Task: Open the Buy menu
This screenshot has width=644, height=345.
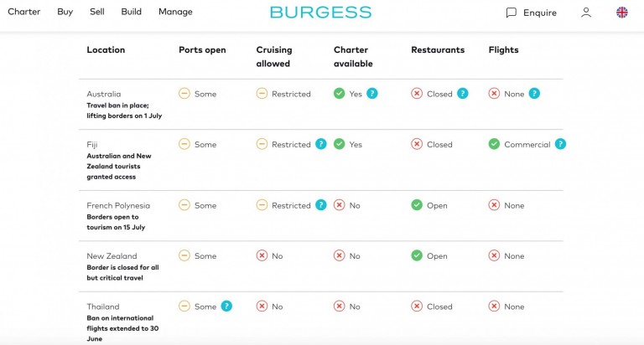Action: pos(65,12)
